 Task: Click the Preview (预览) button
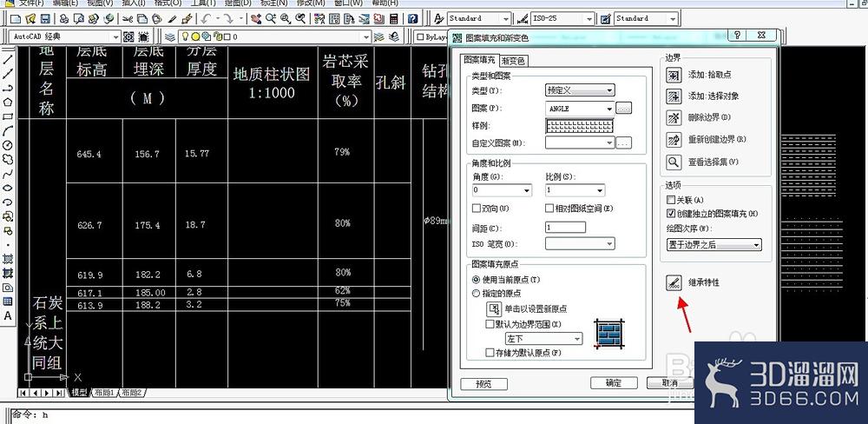[x=483, y=383]
